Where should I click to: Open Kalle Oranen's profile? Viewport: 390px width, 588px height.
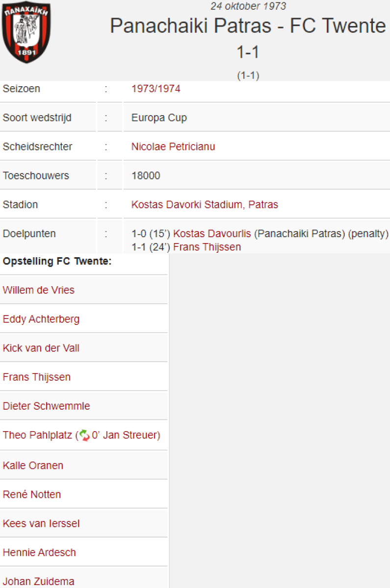[33, 465]
